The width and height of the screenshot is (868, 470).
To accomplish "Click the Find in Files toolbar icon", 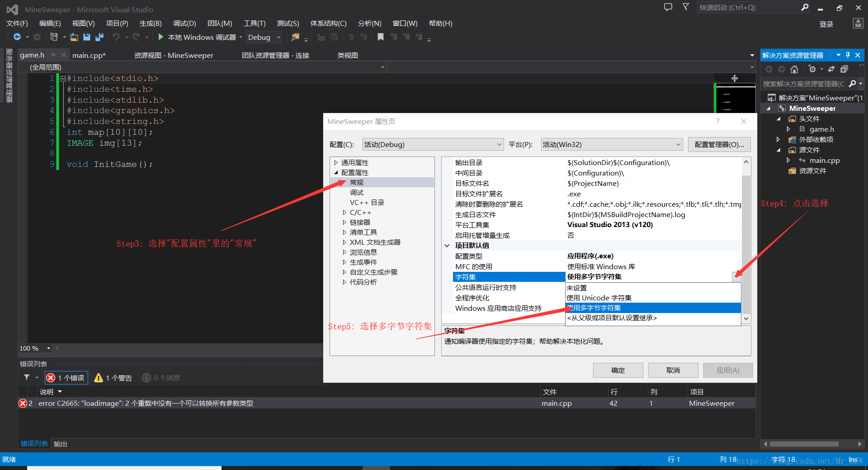I will pyautogui.click(x=295, y=37).
